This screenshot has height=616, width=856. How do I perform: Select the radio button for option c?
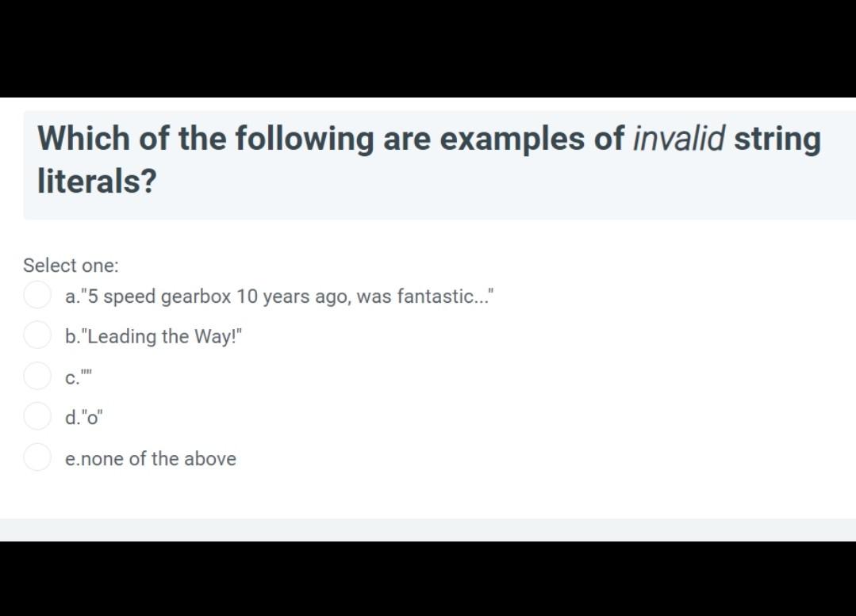[x=37, y=375]
